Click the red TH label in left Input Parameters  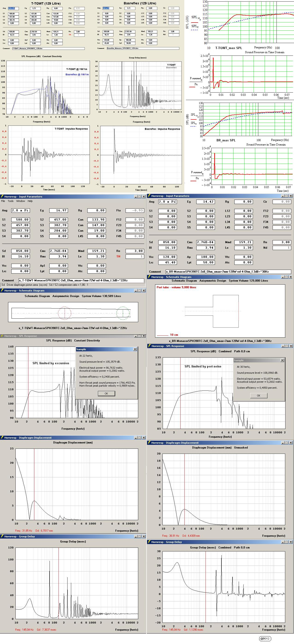118,256
